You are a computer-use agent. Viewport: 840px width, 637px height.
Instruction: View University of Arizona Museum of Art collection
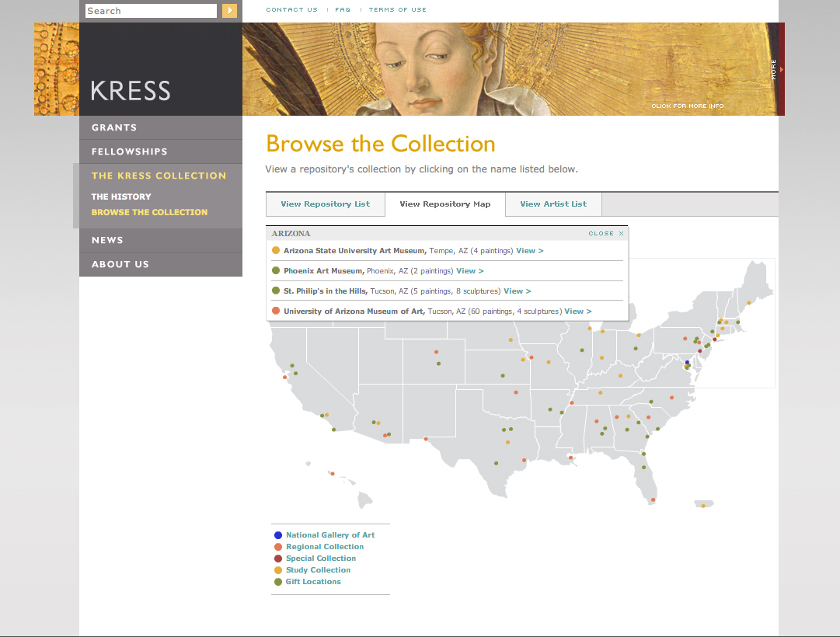pyautogui.click(x=578, y=312)
